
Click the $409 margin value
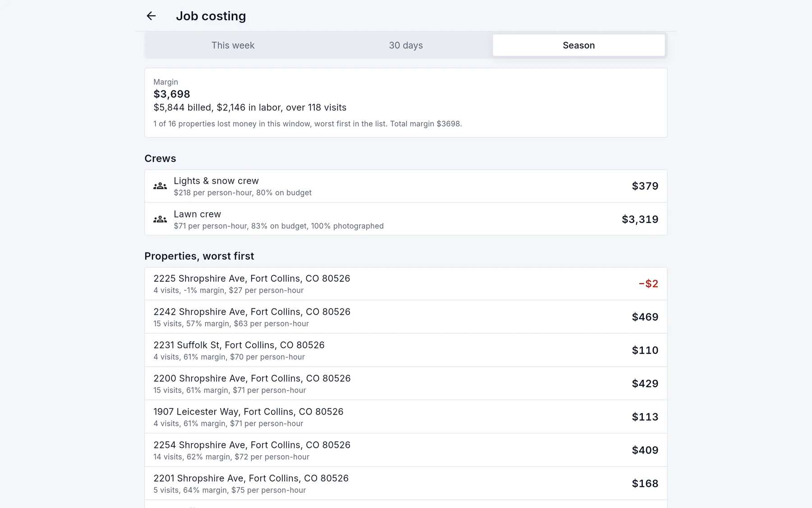[x=645, y=450]
